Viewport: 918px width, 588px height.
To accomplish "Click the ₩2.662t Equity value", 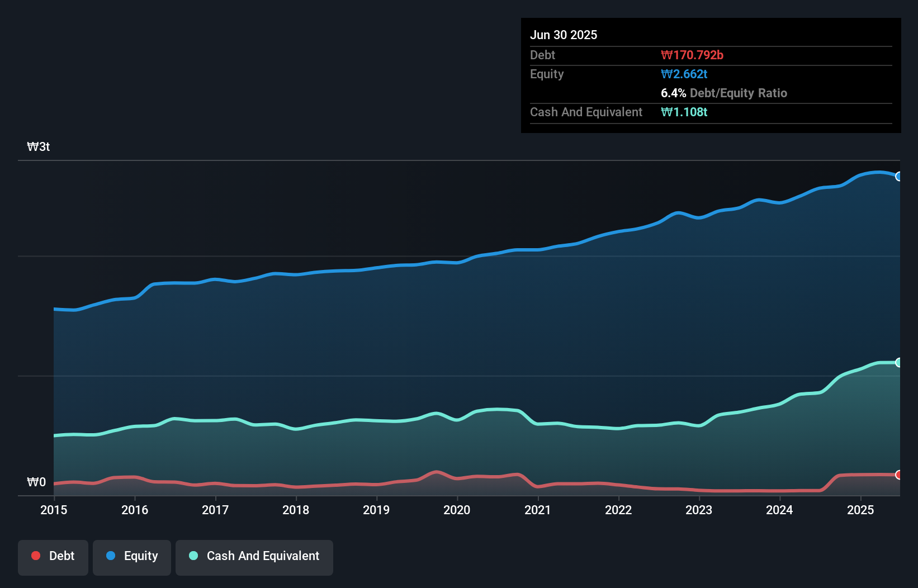I will [683, 74].
